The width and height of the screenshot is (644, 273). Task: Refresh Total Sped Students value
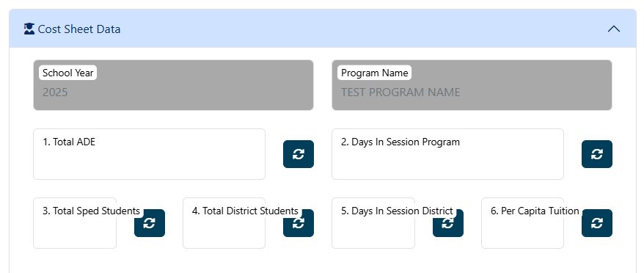[x=150, y=223]
